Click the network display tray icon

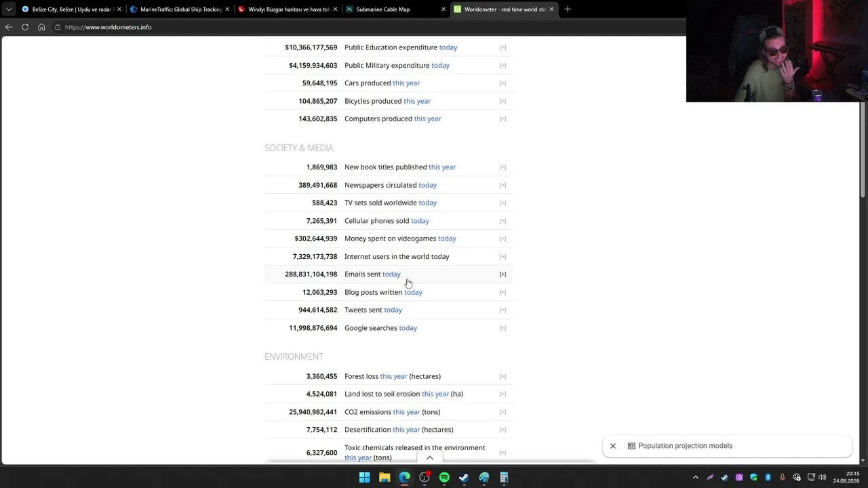811,478
